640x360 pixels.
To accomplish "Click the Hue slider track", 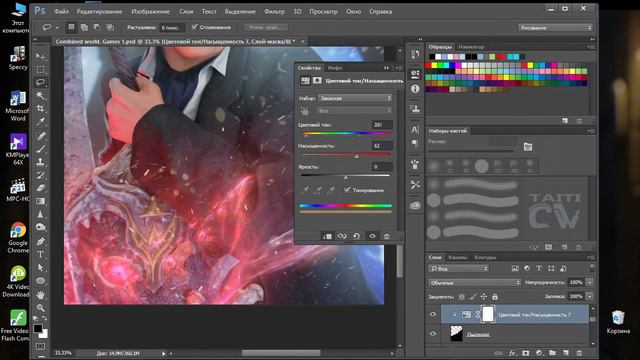I will point(346,133).
